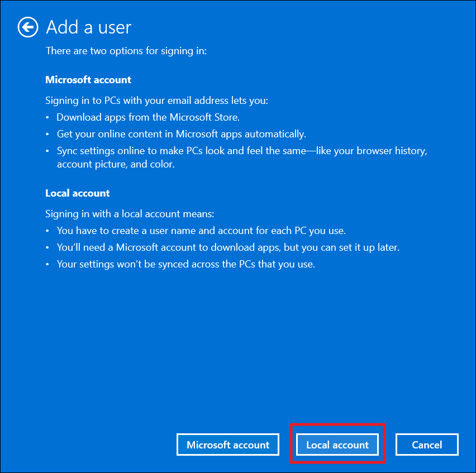
Task: Click the "Sync settings online" bullet text
Action: point(241,151)
